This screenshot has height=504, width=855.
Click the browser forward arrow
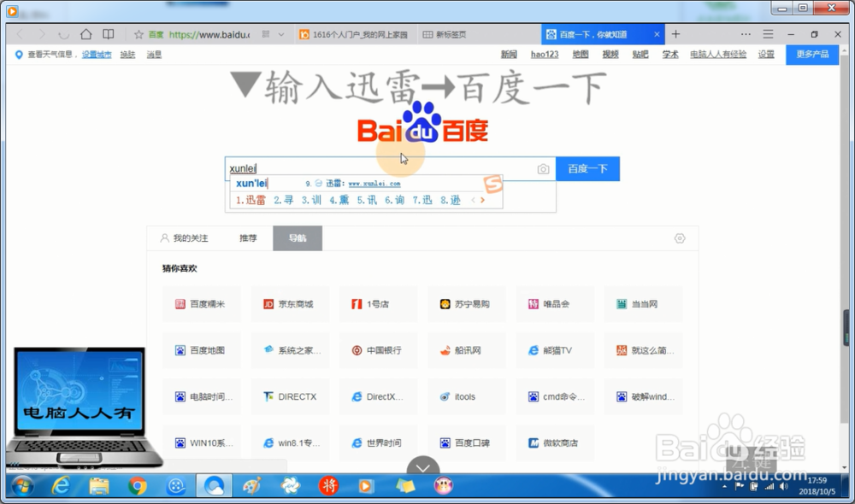(42, 34)
